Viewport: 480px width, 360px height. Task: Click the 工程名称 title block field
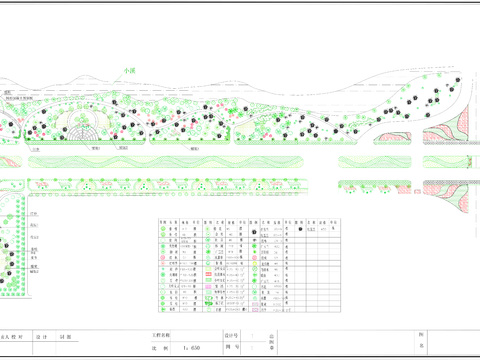point(161,335)
